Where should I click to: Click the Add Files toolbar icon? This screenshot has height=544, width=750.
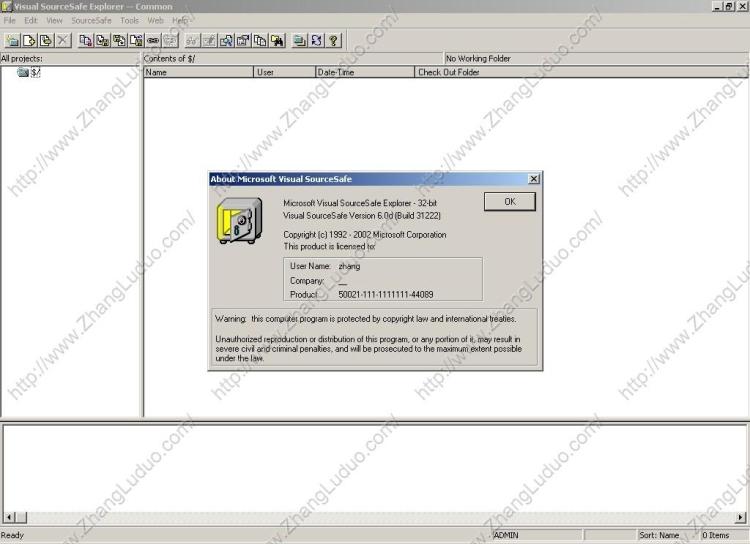[x=29, y=40]
